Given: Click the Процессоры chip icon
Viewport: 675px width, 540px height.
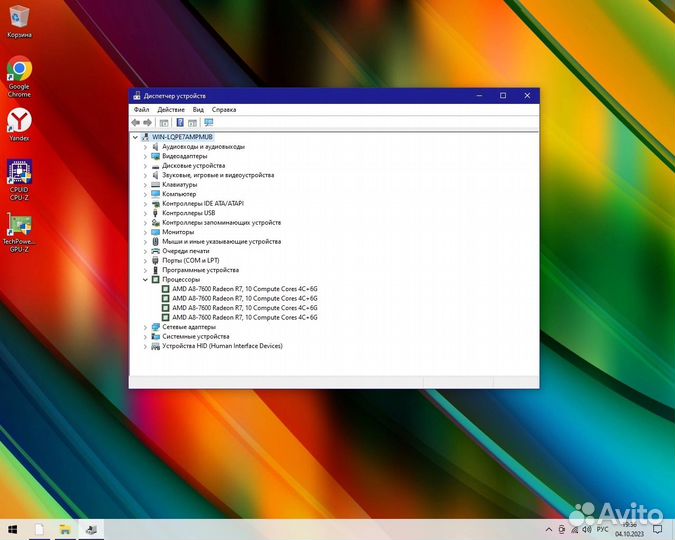Looking at the screenshot, I should 155,279.
